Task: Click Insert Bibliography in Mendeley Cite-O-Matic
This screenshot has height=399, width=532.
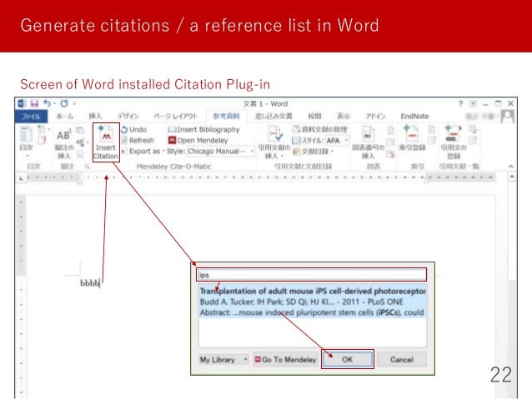Action: 204,129
